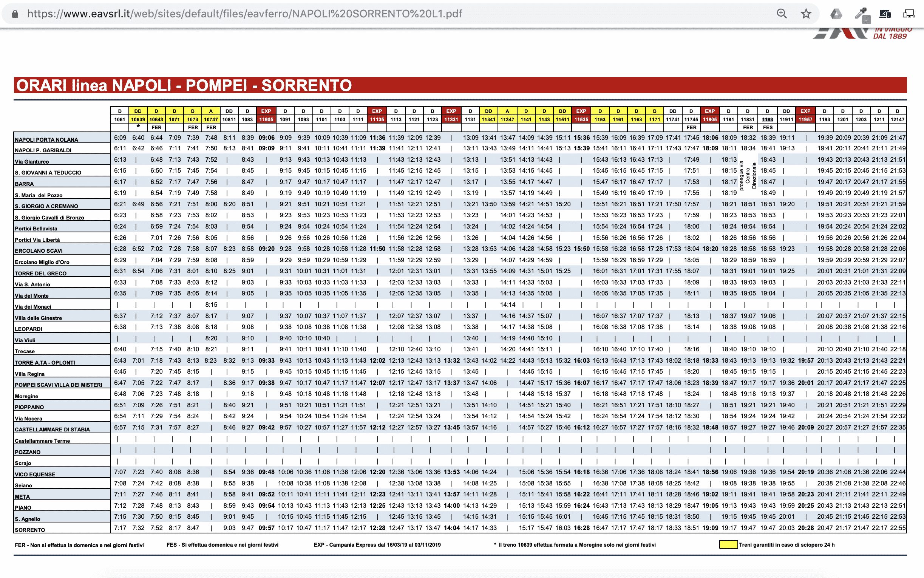Click the 20:28 express arrival at Sorrento
Viewport: 924px width, 578px height.
(x=805, y=528)
